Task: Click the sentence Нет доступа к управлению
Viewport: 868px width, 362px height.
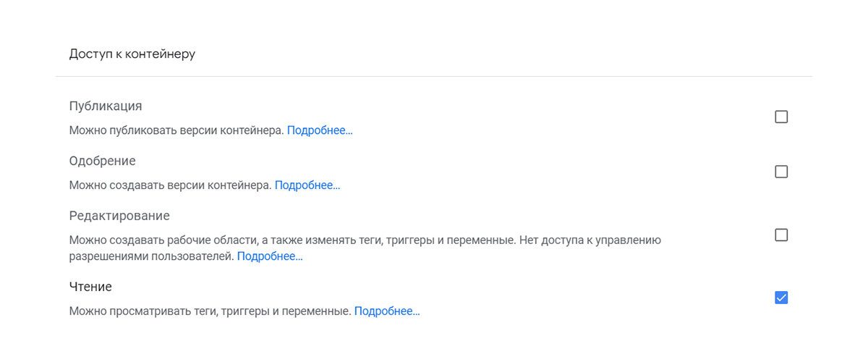Action: (591, 240)
